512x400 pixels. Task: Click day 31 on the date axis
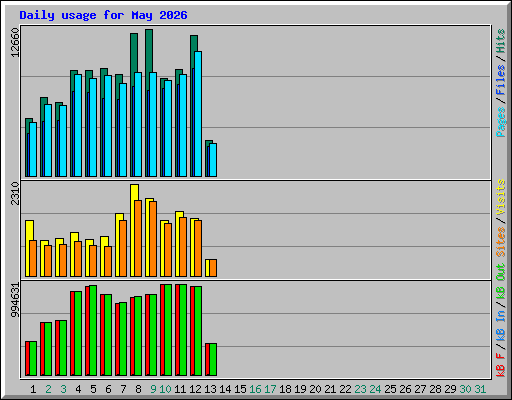(480, 389)
